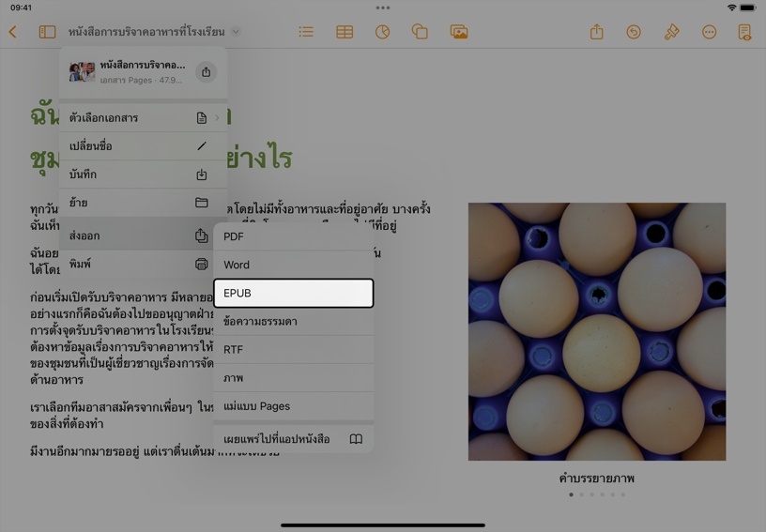Open the format paintbrush panel
766x532 pixels.
point(671,32)
